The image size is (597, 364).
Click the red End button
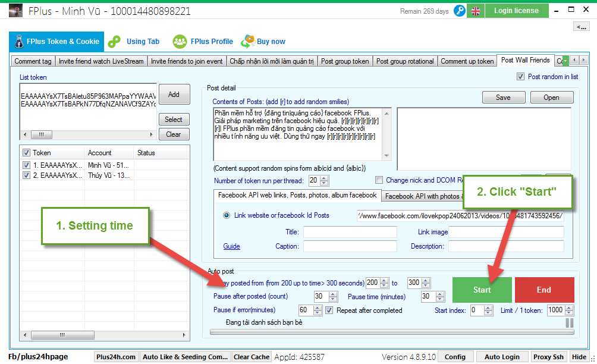point(544,290)
